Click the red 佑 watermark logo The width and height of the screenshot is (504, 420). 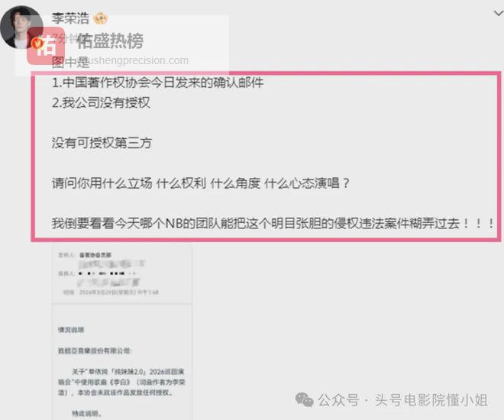tap(46, 45)
